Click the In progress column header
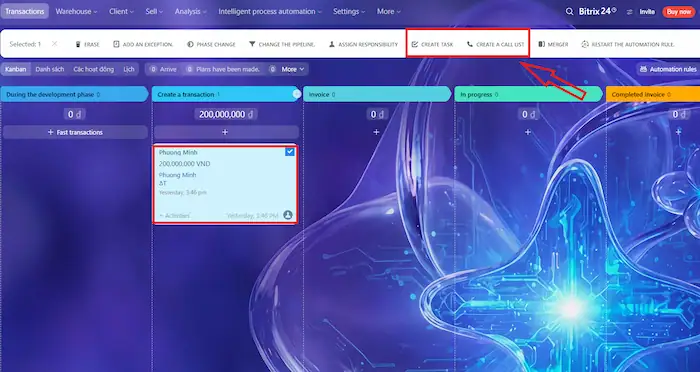This screenshot has height=372, width=700. coord(529,94)
